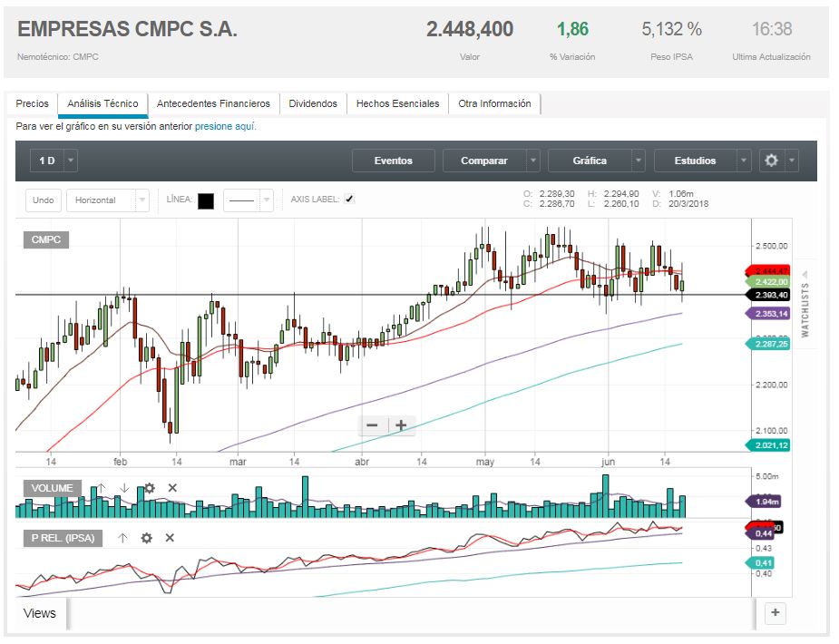Switch to the Otra Información tab
Image resolution: width=839 pixels, height=644 pixels.
pyautogui.click(x=494, y=103)
